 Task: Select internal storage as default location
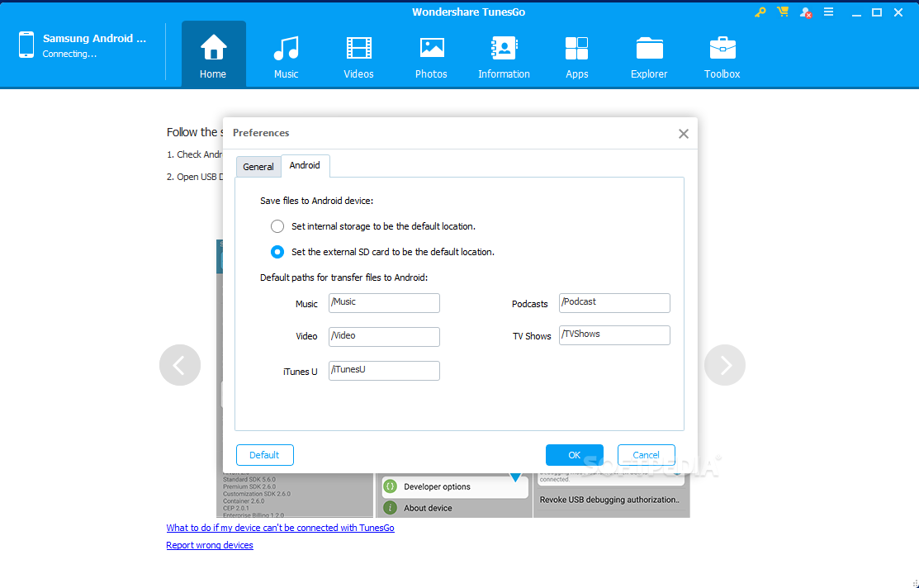pos(277,226)
